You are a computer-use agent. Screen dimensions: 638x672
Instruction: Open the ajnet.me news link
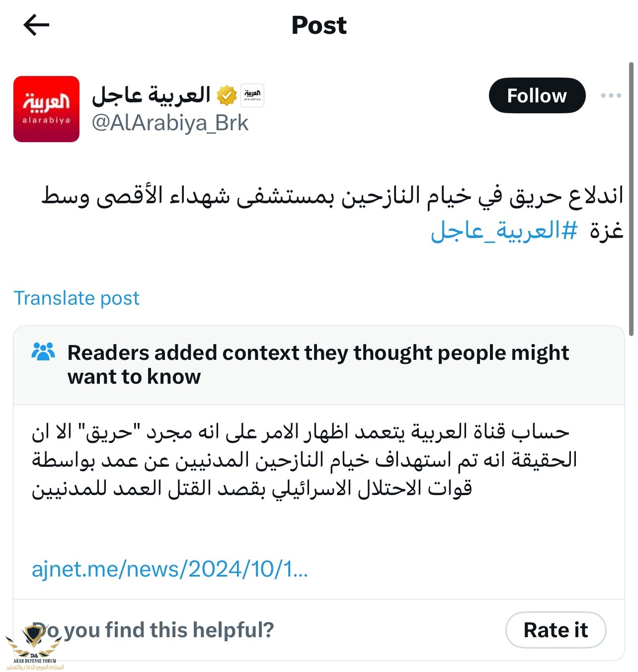pos(169,569)
